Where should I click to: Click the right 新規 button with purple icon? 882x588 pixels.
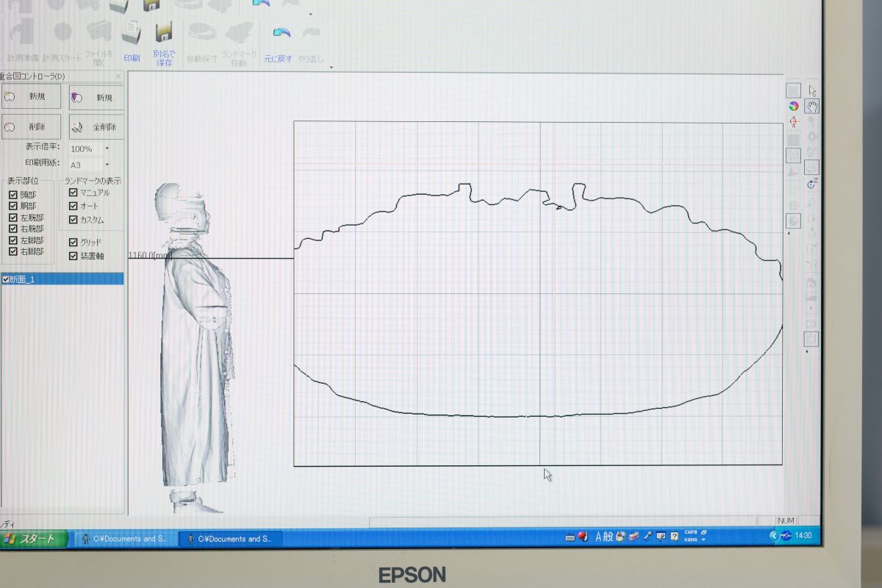tap(96, 97)
